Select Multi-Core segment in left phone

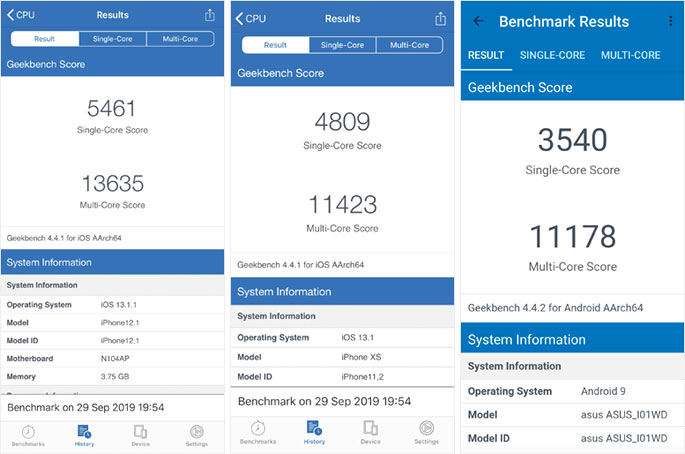[x=180, y=39]
